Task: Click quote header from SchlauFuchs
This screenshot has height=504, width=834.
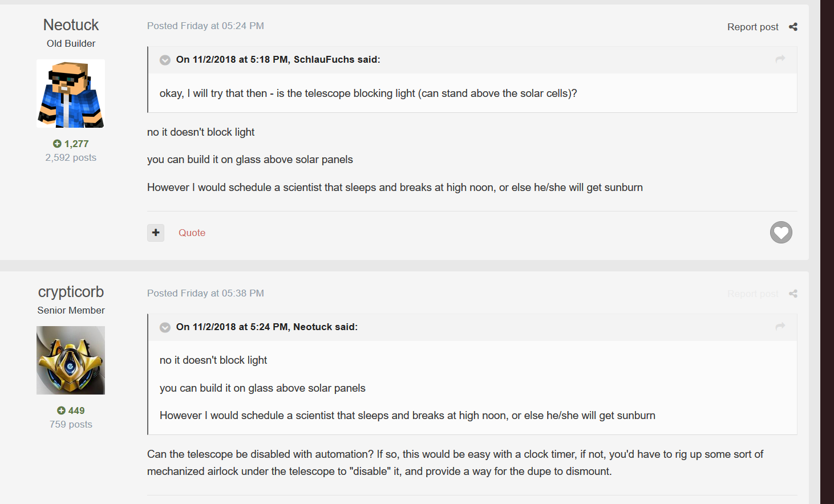Action: [x=278, y=59]
